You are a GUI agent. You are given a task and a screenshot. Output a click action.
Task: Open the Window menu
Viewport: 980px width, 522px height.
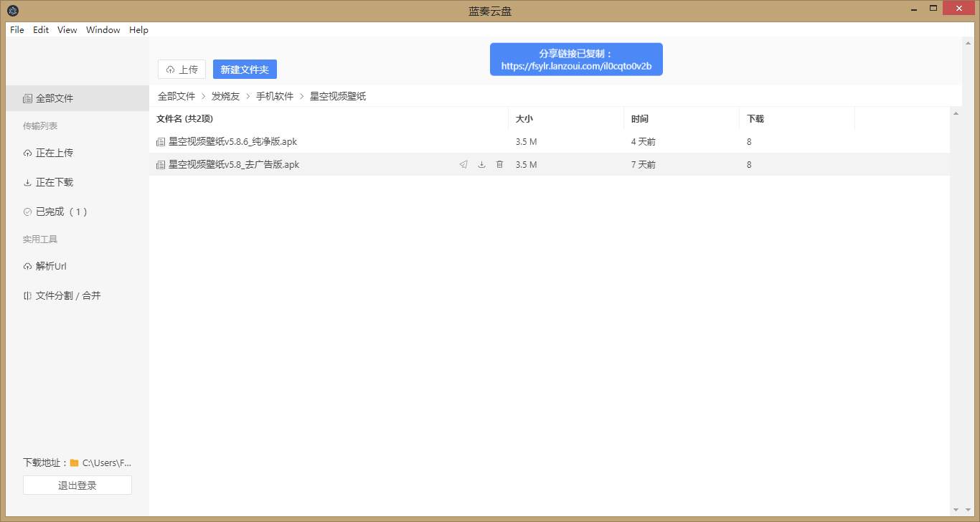103,30
